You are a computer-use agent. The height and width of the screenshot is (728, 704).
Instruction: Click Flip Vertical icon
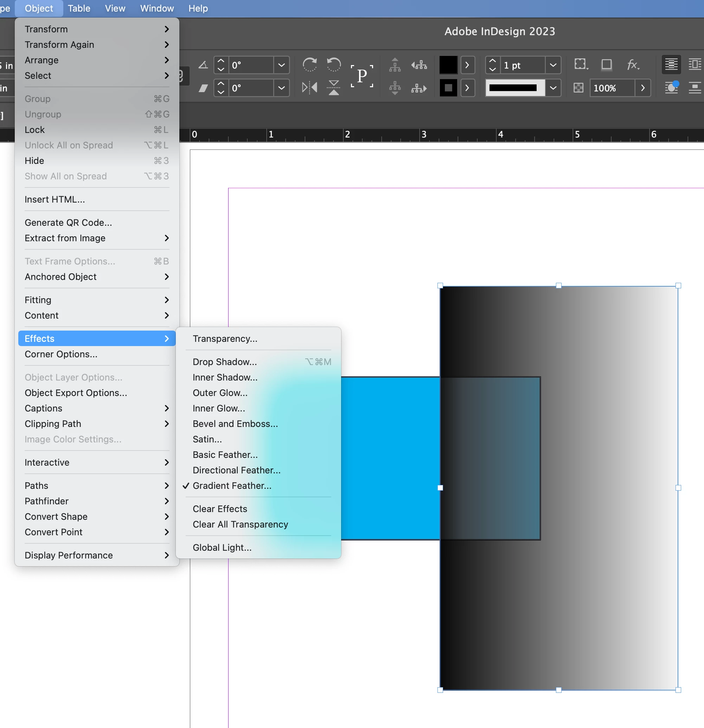[x=333, y=88]
